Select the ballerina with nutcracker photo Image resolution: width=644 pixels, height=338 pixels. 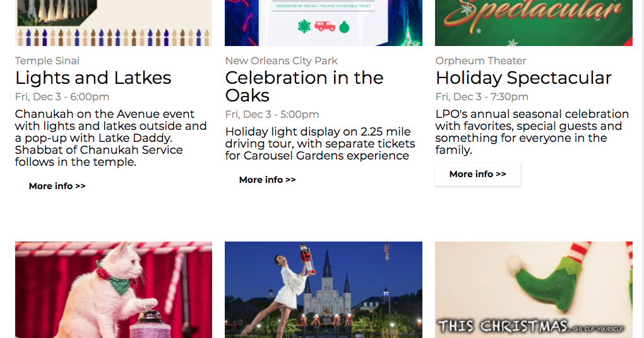[x=323, y=289]
